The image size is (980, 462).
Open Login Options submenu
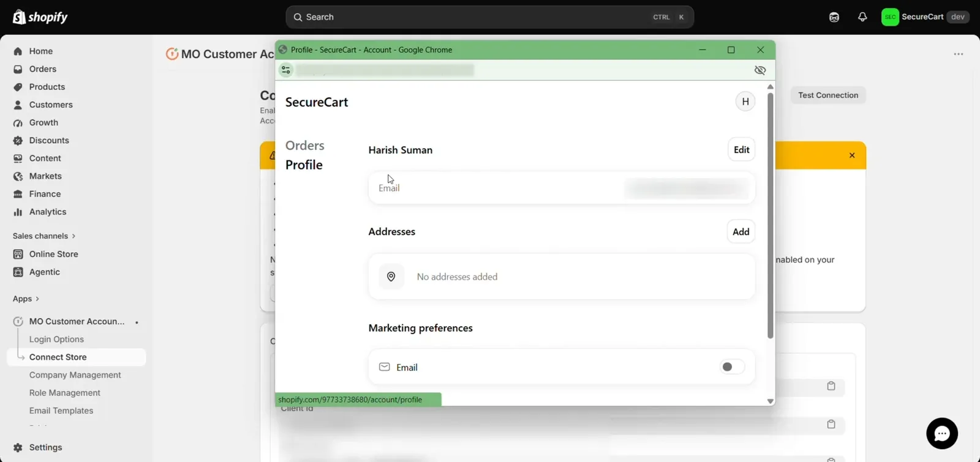coord(56,340)
